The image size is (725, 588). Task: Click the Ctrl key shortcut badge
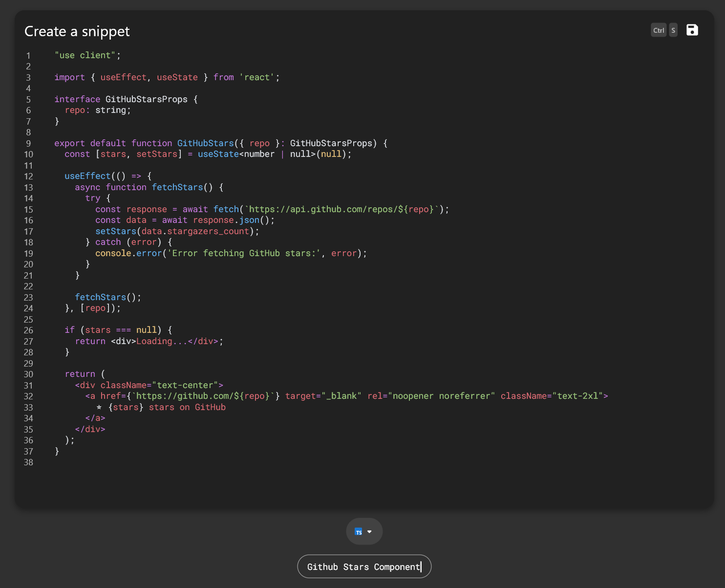click(658, 30)
